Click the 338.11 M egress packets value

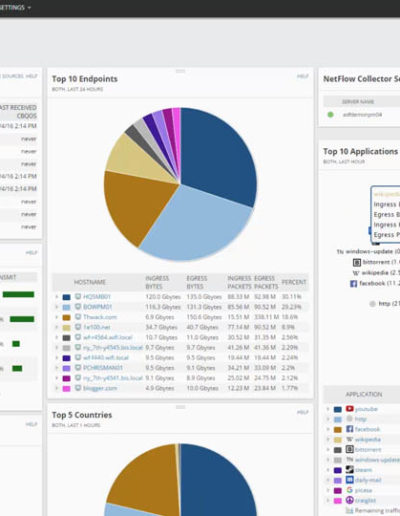(x=267, y=317)
